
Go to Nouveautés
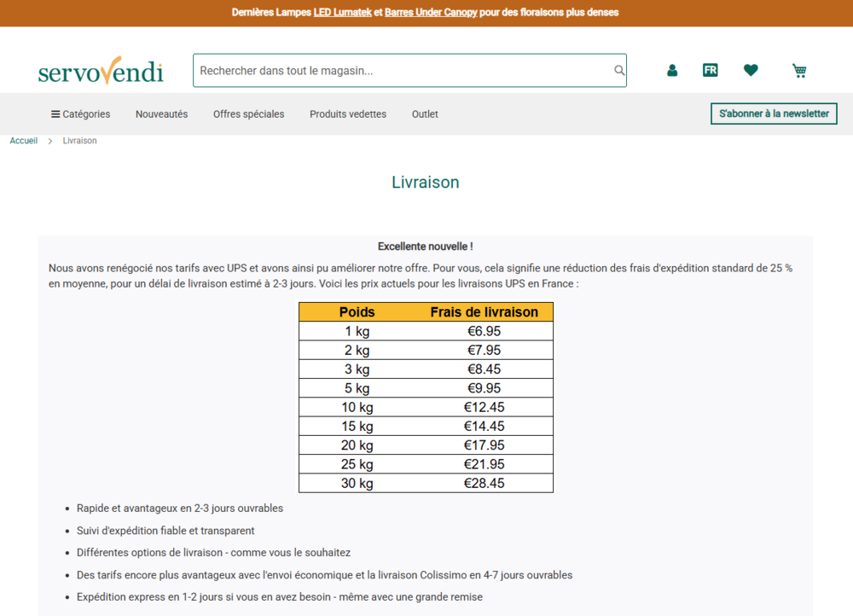pyautogui.click(x=161, y=114)
